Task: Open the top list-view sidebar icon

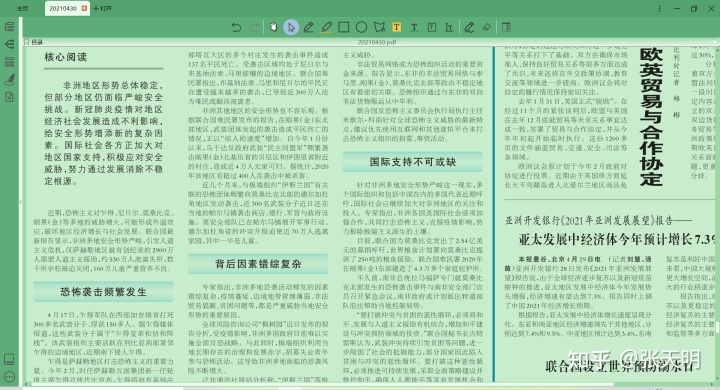Action: coord(9,27)
